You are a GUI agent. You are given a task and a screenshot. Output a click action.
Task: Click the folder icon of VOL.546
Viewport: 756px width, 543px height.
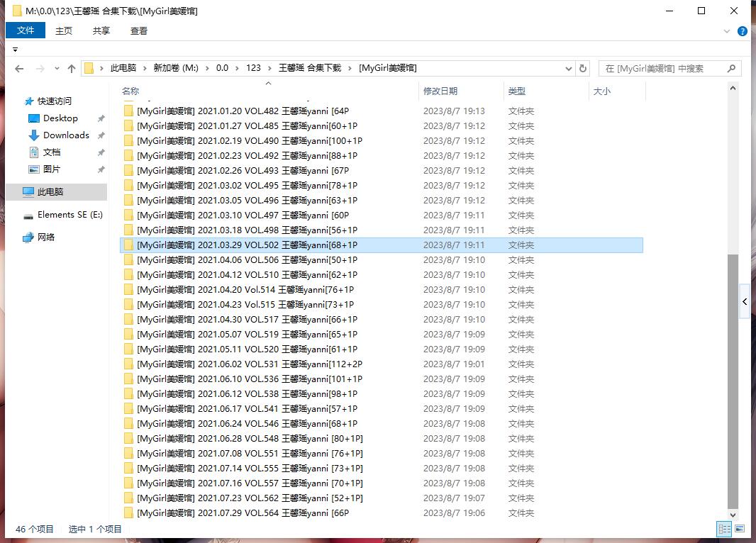(x=128, y=423)
